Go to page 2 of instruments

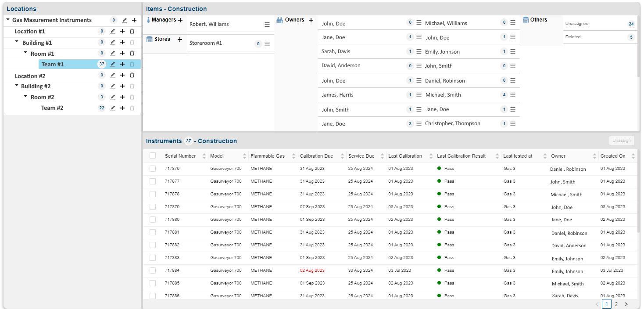click(x=616, y=304)
